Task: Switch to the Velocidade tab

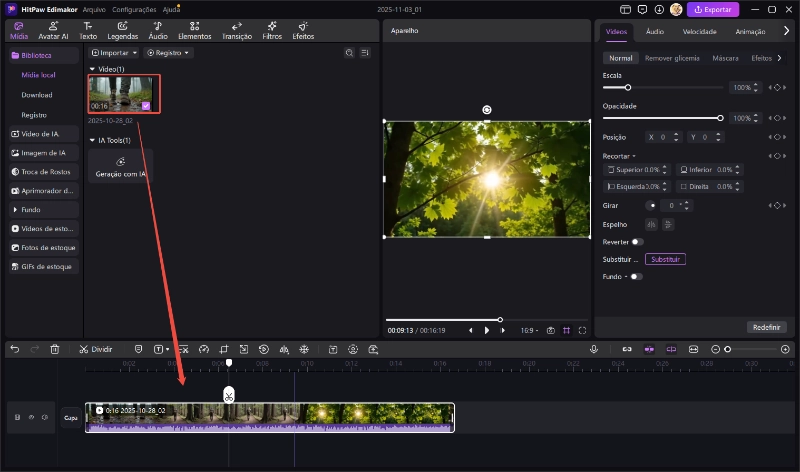Action: 699,32
